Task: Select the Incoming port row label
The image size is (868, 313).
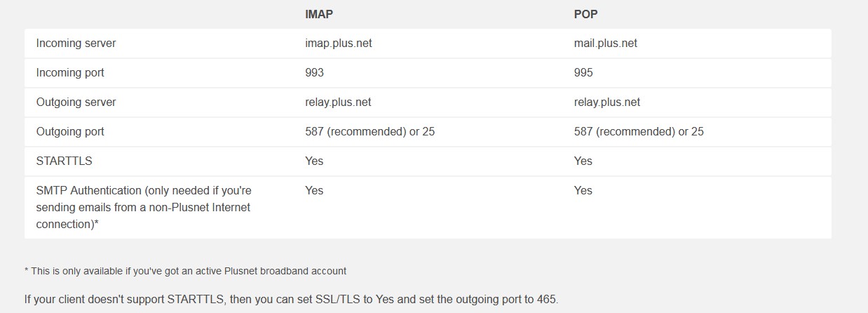Action: coord(70,72)
